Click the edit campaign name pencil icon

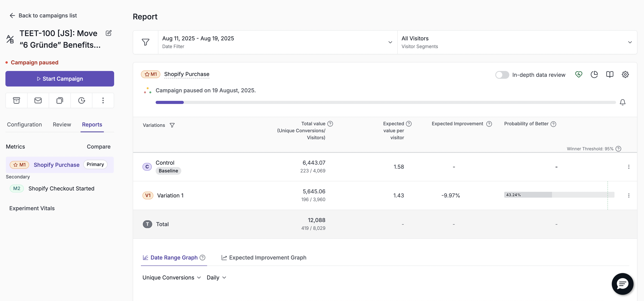click(x=108, y=33)
